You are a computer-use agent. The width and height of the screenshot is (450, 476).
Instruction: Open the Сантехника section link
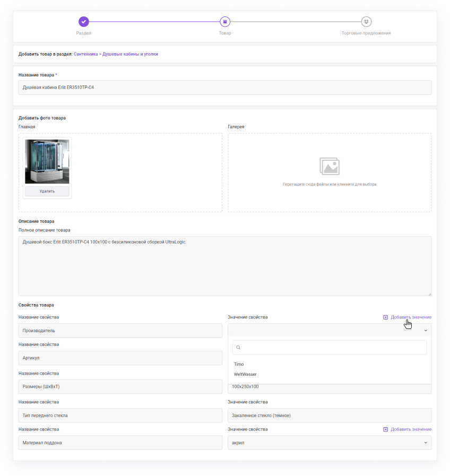pos(85,54)
